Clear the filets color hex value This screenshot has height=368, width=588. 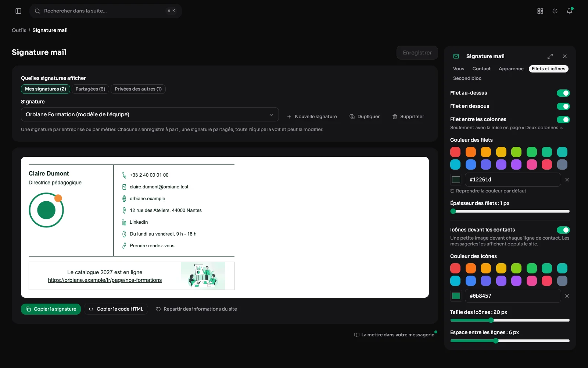click(x=567, y=180)
